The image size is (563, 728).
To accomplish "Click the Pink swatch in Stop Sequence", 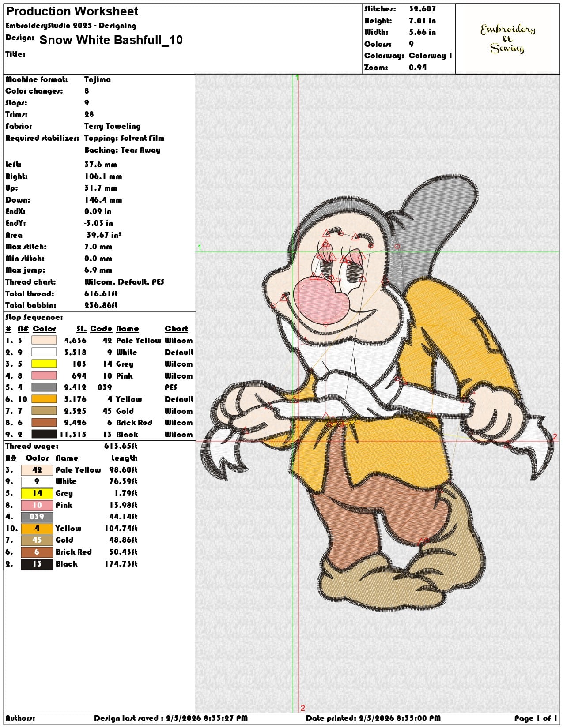I will [x=44, y=375].
